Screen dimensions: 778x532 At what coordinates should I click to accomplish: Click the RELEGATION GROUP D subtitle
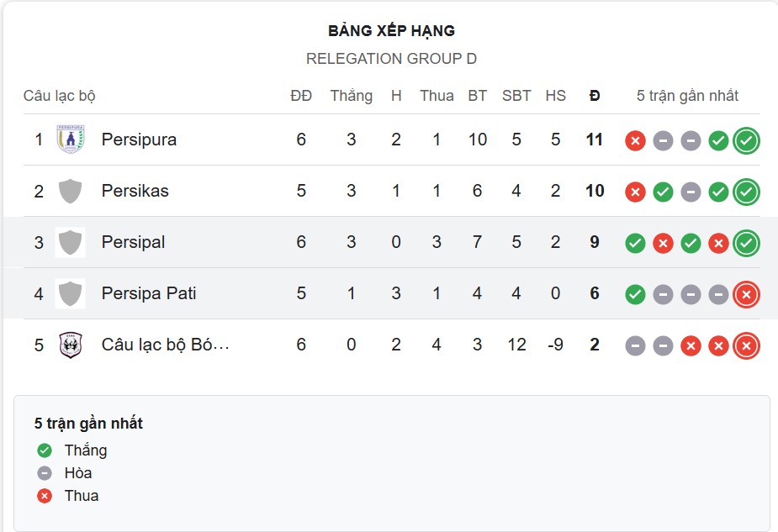[x=391, y=59]
